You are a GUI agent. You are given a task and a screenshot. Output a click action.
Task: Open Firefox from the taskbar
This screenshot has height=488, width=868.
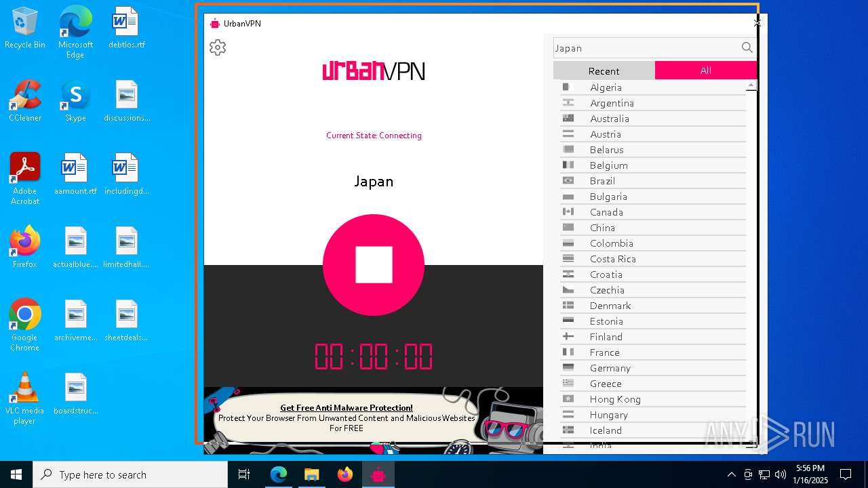tap(345, 474)
